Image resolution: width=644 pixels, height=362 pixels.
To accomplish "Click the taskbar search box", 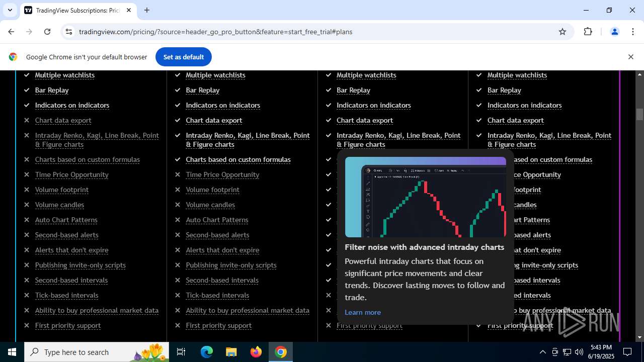I will (x=96, y=352).
